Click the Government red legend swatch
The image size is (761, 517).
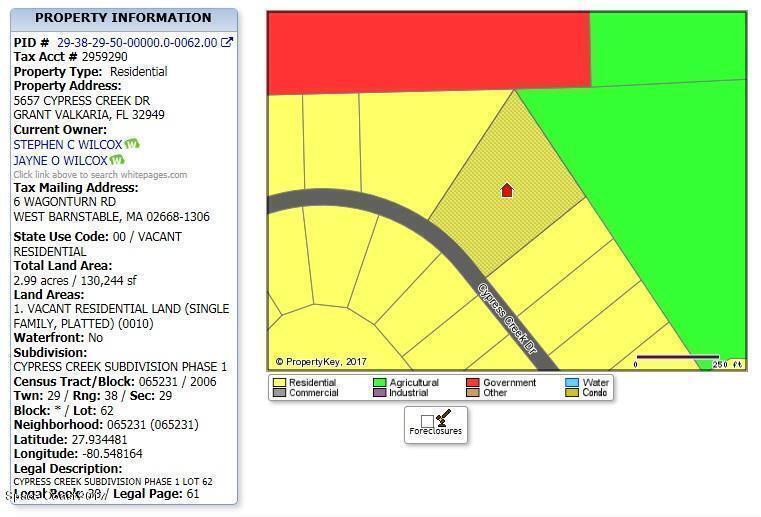click(x=474, y=382)
